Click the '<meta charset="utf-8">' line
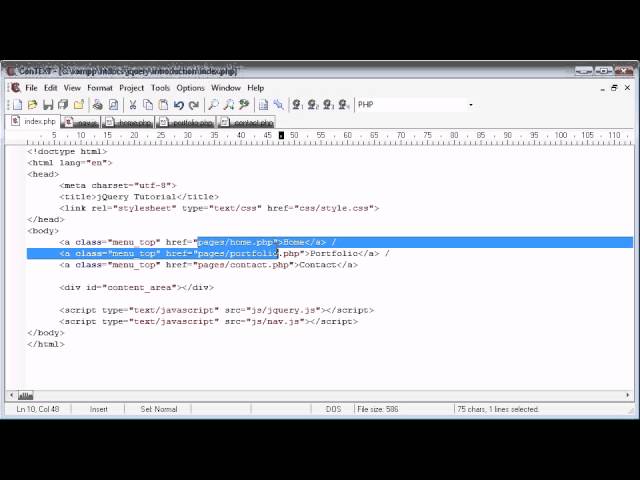Image resolution: width=640 pixels, height=480 pixels. (x=118, y=185)
